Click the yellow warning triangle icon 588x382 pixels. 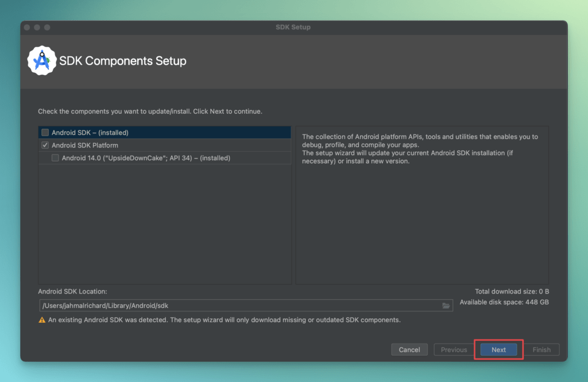click(x=41, y=320)
